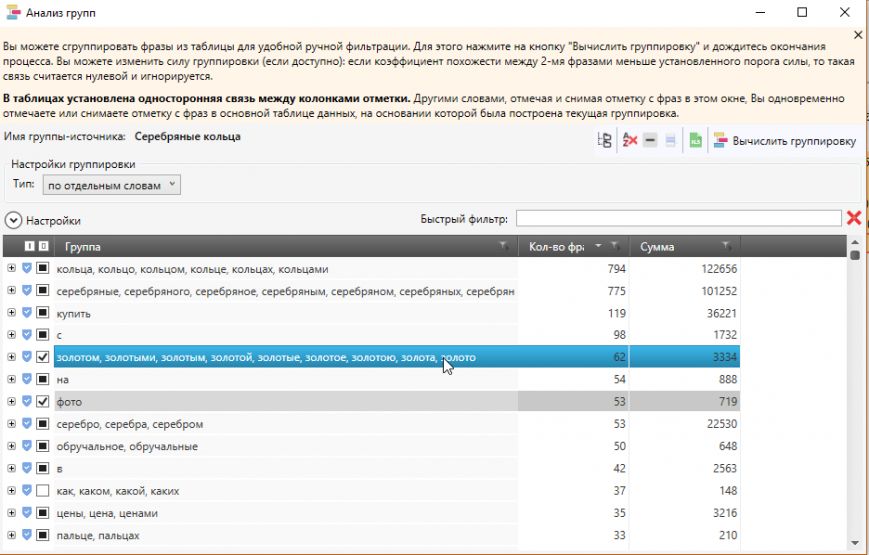Expand the пальце, пальцах group row
The image size is (869, 555).
pos(11,535)
